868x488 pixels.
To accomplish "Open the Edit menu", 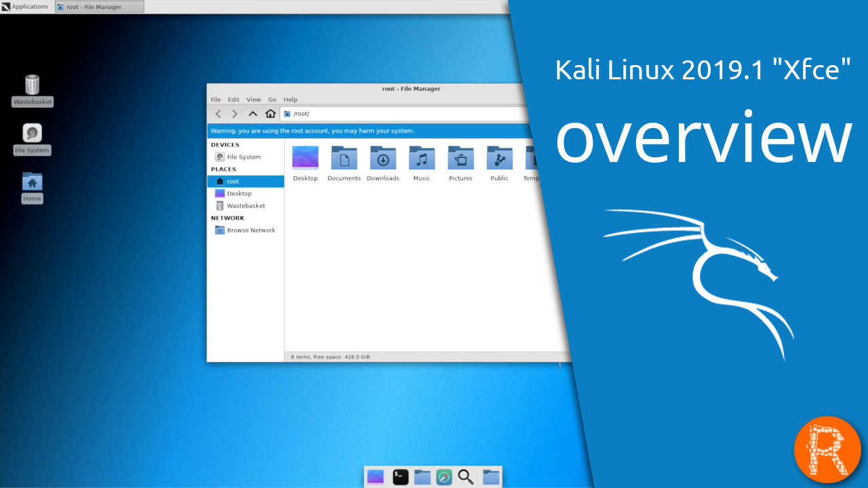I will pos(233,100).
